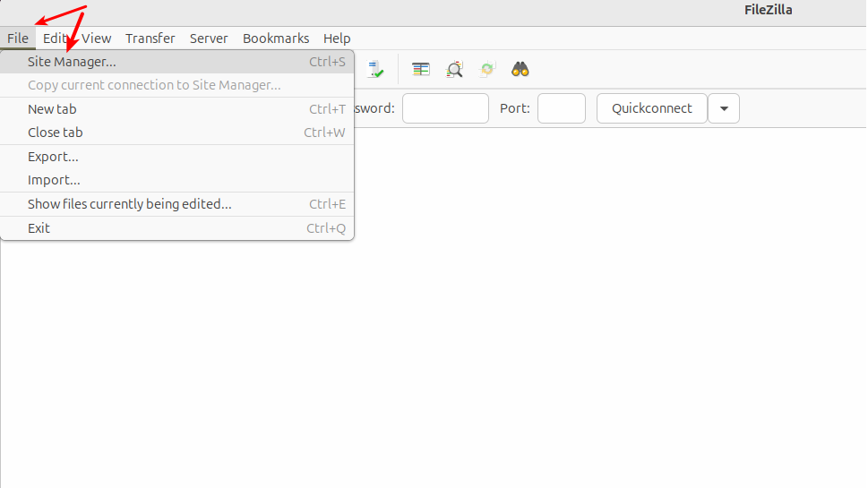Select New tab menu entry
The height and width of the screenshot is (488, 868).
(177, 109)
